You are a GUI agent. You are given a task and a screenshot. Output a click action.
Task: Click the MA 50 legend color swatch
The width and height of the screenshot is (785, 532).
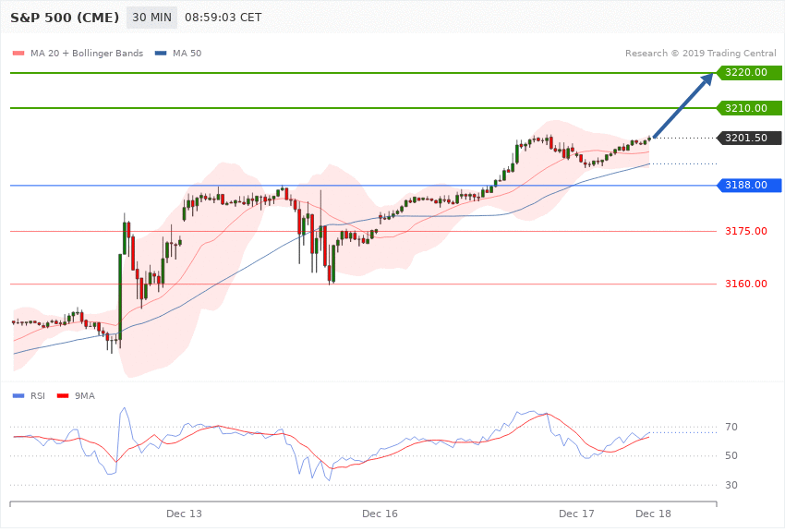pos(161,53)
